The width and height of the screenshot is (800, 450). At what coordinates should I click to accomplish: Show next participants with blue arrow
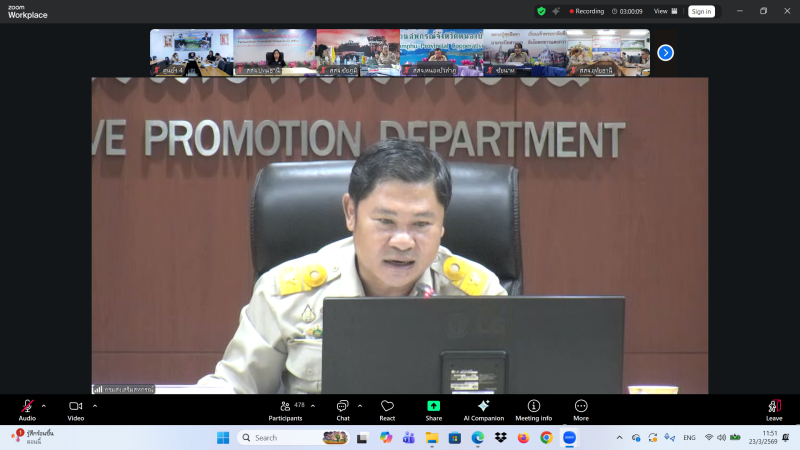point(665,52)
